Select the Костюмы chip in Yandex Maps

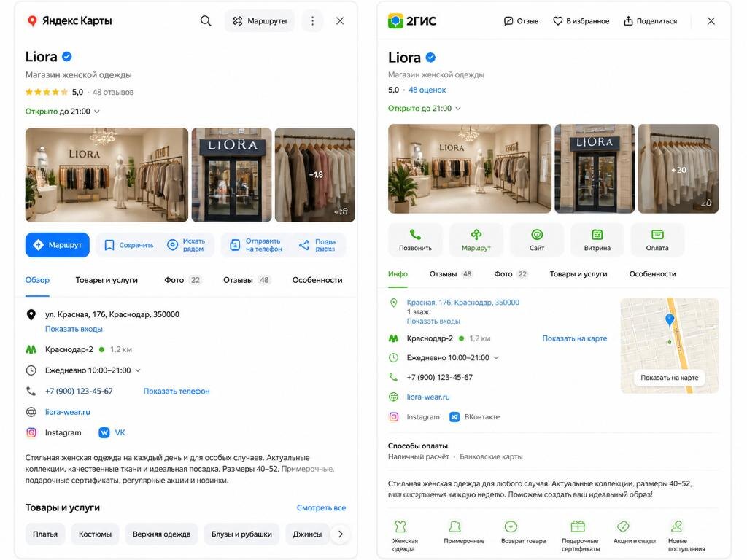point(96,534)
